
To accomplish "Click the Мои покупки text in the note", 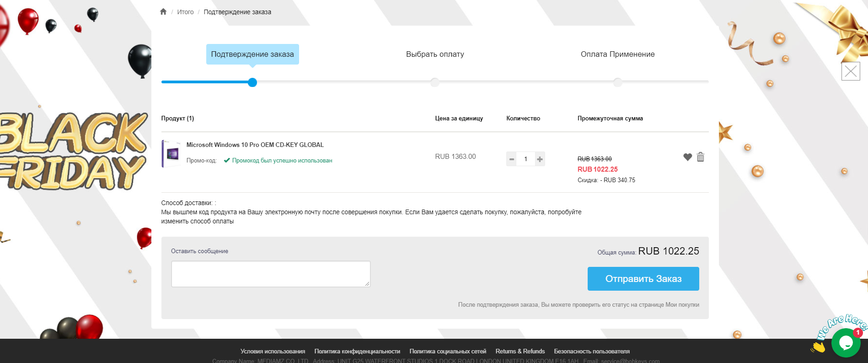I will [682, 305].
